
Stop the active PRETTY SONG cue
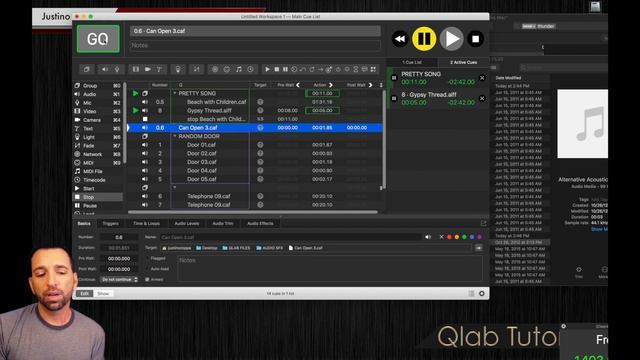[x=482, y=78]
